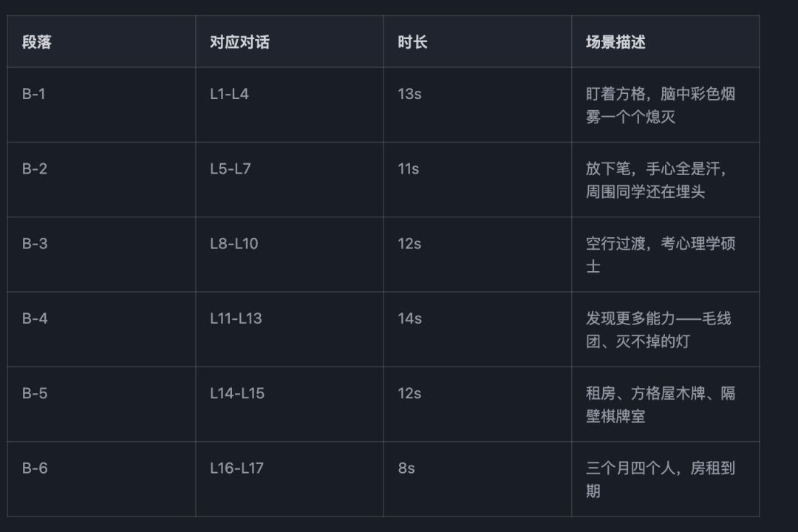Click the description starting with 空行过渡
Image resolution: width=798 pixels, height=532 pixels.
pos(660,254)
